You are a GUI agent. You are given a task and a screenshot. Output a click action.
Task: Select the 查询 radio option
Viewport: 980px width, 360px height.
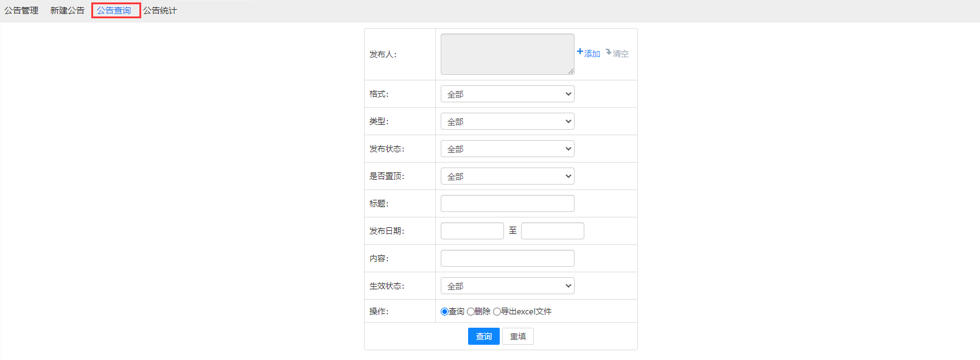444,312
